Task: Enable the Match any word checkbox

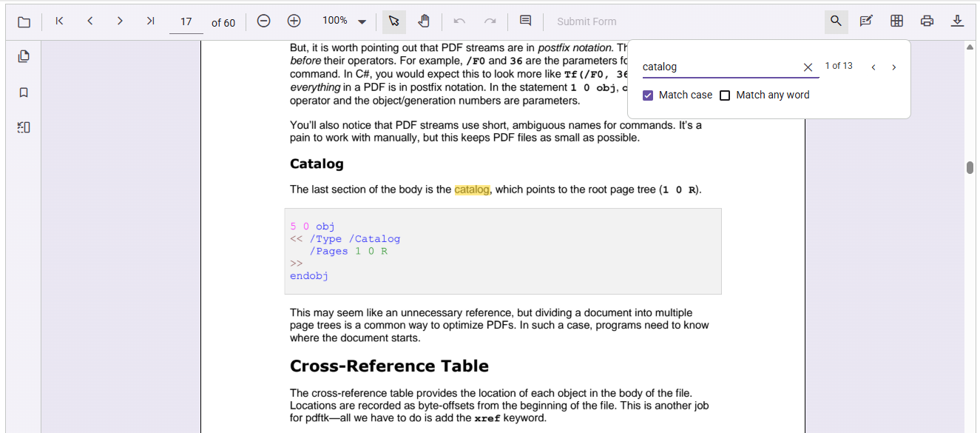Action: [x=725, y=95]
